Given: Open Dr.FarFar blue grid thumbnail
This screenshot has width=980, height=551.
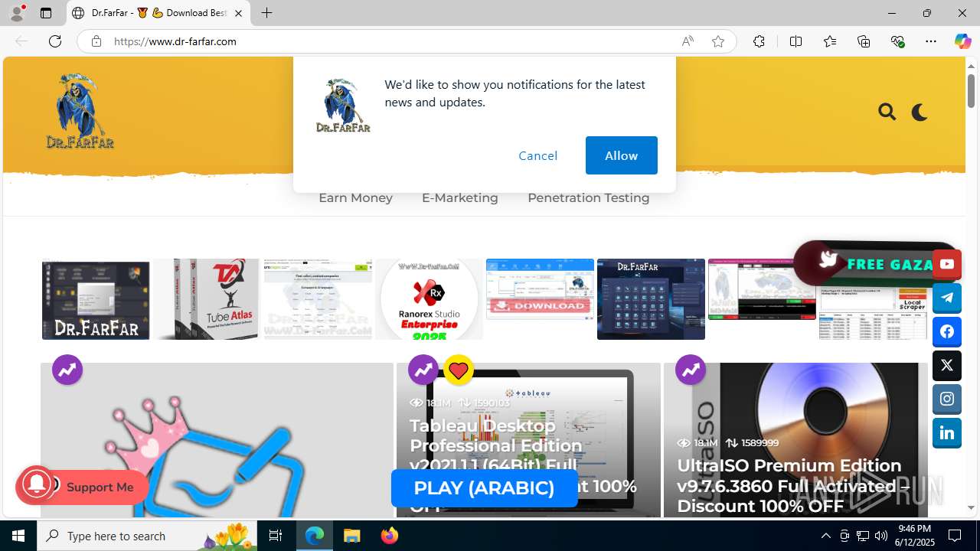Looking at the screenshot, I should coord(651,299).
